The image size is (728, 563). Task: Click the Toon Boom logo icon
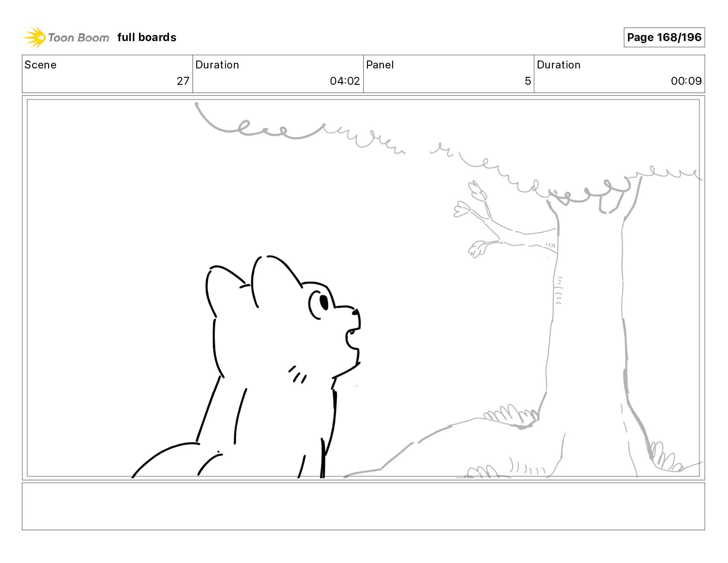pos(35,37)
